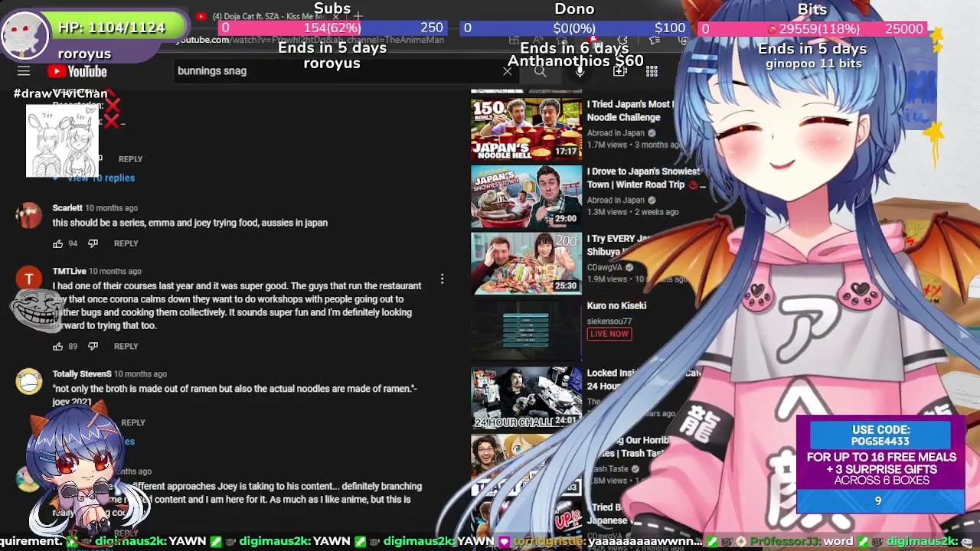This screenshot has width=980, height=551.
Task: Open the create video icon
Action: click(620, 71)
